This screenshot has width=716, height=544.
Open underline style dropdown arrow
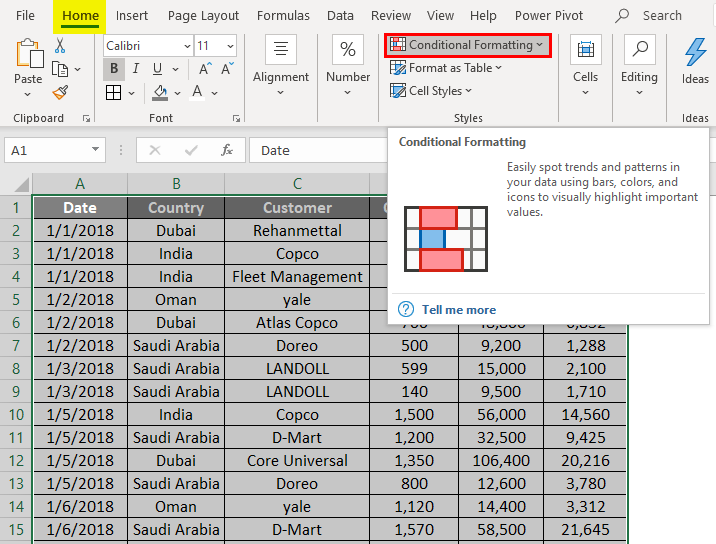click(x=176, y=69)
